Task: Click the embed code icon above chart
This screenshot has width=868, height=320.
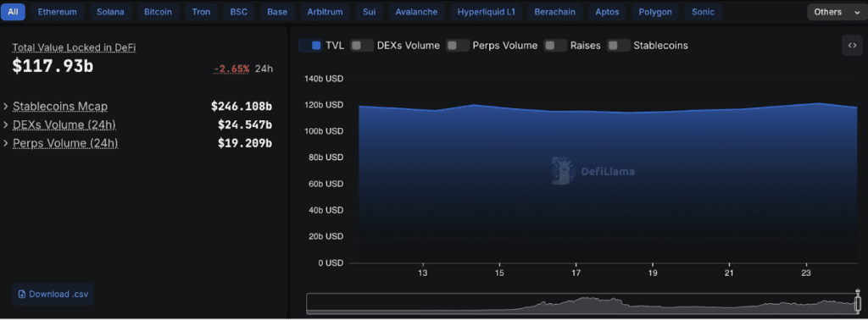Action: click(x=852, y=46)
